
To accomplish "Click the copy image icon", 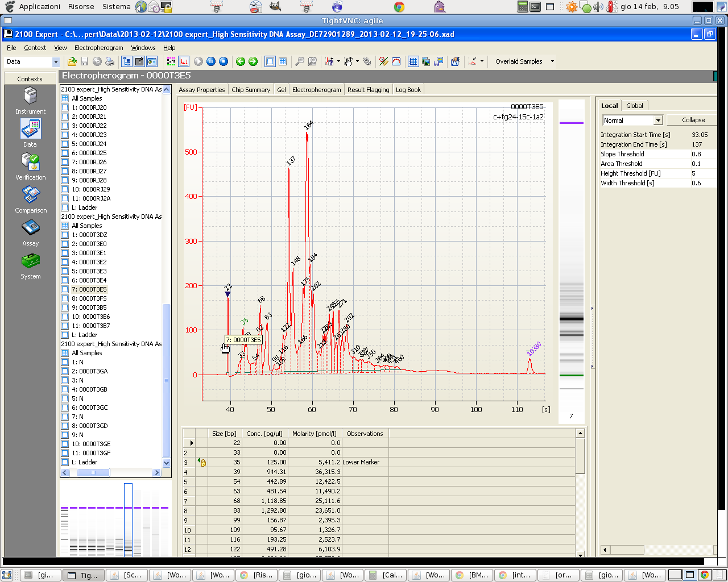I will pyautogui.click(x=426, y=61).
